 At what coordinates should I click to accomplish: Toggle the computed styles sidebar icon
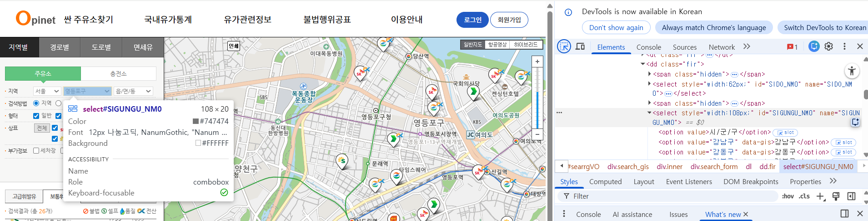[x=851, y=196]
